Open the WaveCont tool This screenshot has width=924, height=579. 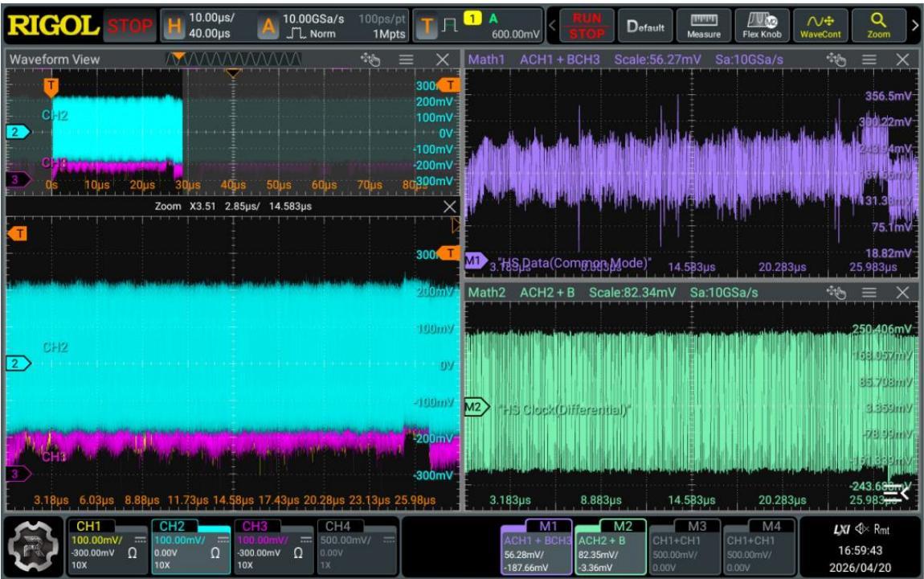(x=820, y=26)
